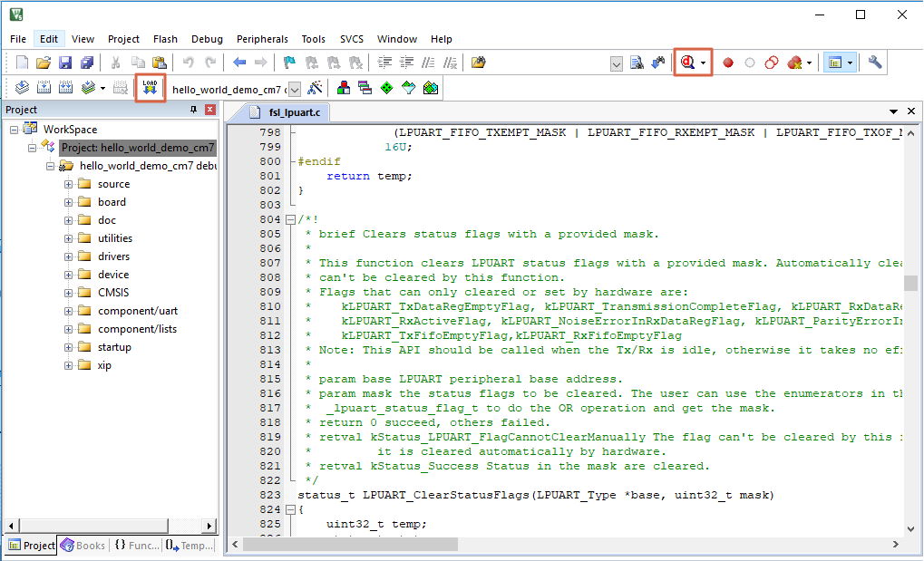Click the Navigate Backwards blue arrow
The width and height of the screenshot is (924, 561).
(239, 63)
